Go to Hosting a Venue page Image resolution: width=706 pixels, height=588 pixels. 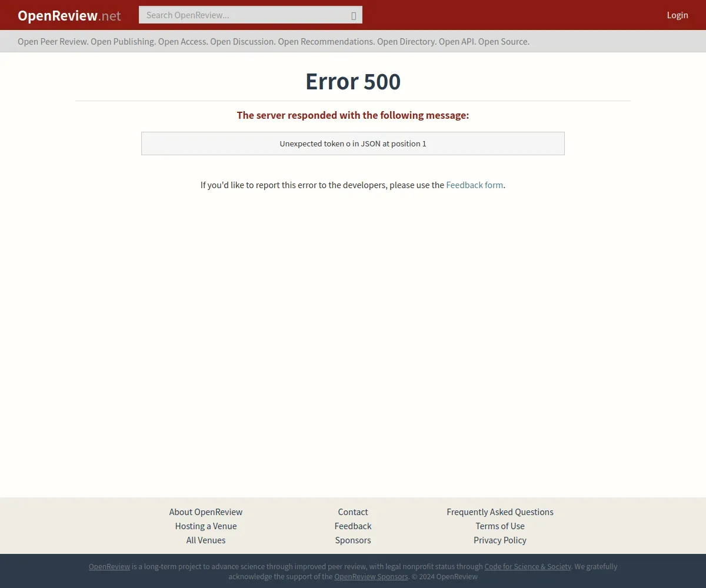pos(206,526)
